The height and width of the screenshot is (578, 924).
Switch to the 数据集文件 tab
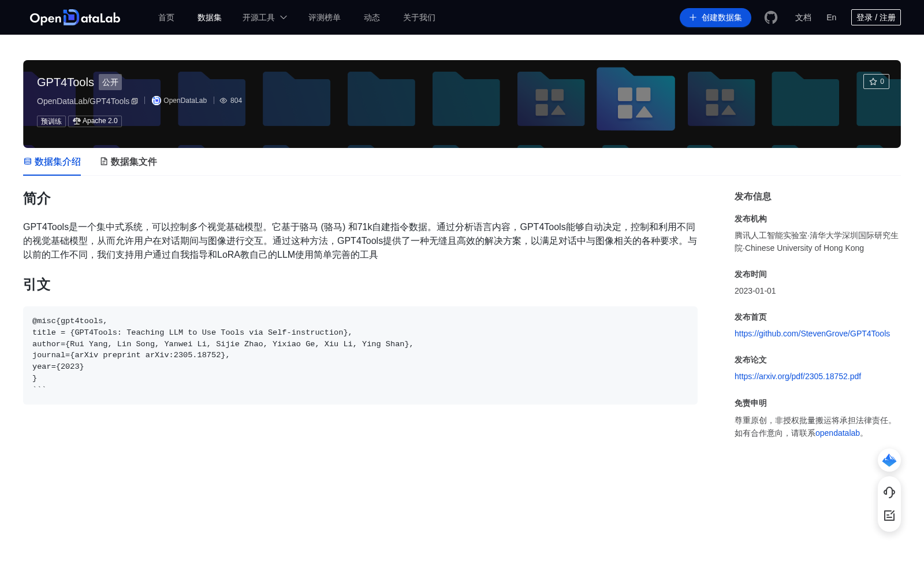[128, 162]
